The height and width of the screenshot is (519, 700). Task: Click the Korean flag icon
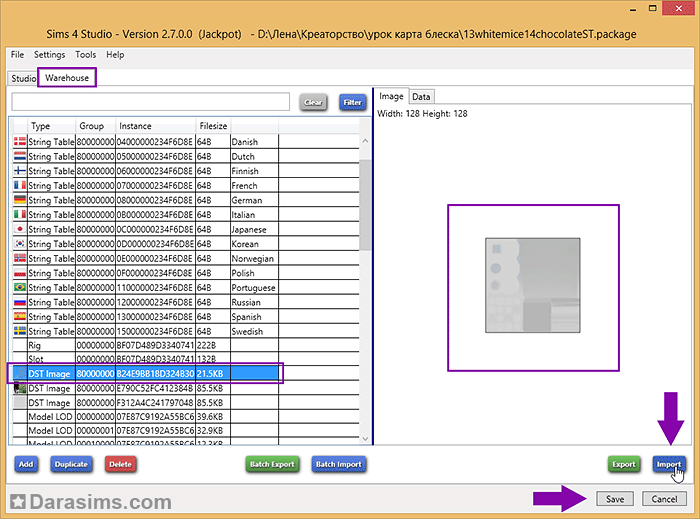[x=19, y=244]
